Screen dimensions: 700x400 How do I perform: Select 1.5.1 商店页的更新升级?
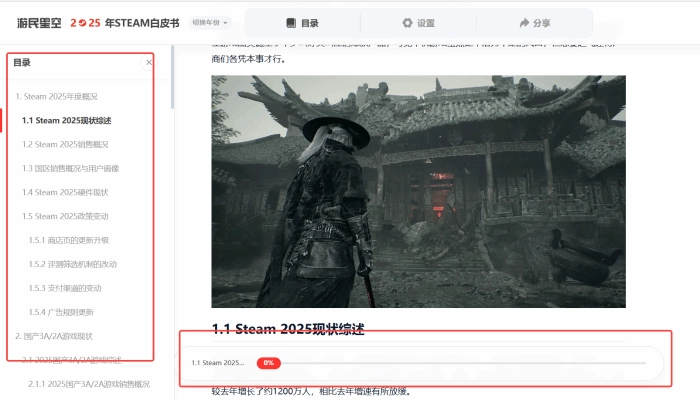pyautogui.click(x=69, y=240)
